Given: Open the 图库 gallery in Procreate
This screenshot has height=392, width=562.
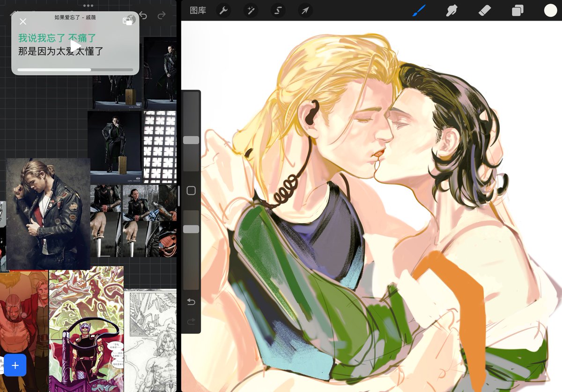Looking at the screenshot, I should 198,10.
